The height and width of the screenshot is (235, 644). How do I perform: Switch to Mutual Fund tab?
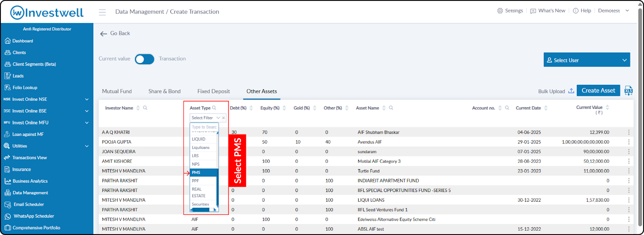117,92
